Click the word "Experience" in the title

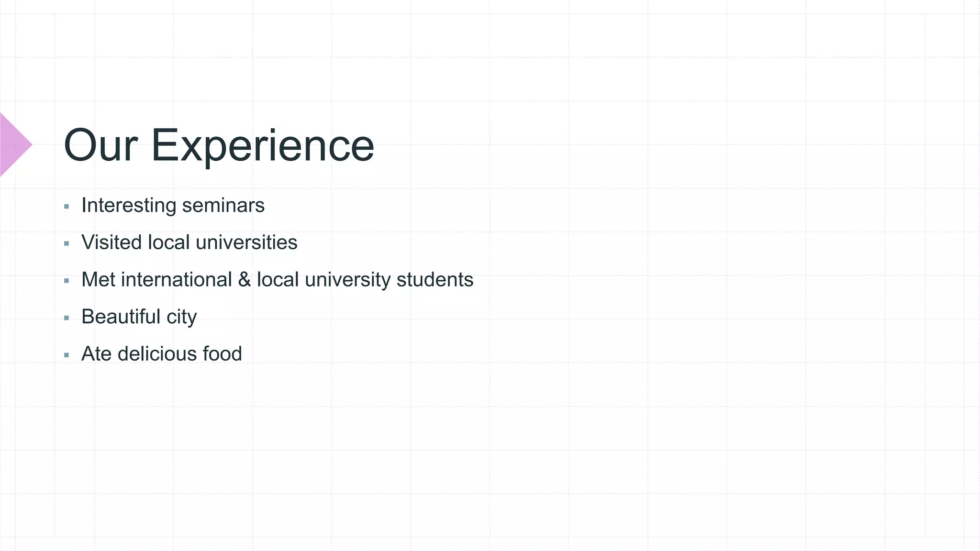tap(262, 145)
